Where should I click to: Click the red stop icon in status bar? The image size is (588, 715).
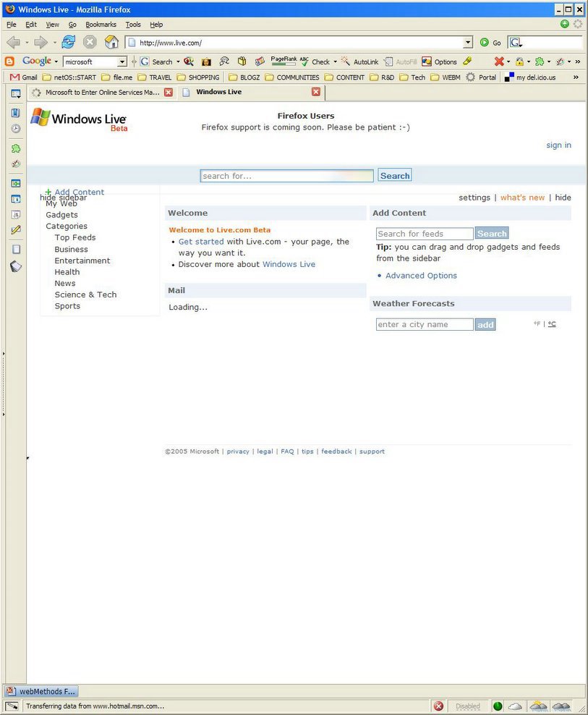[438, 706]
